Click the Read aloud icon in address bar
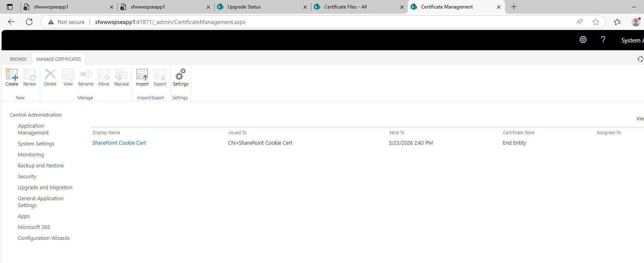The height and width of the screenshot is (263, 644). point(580,22)
